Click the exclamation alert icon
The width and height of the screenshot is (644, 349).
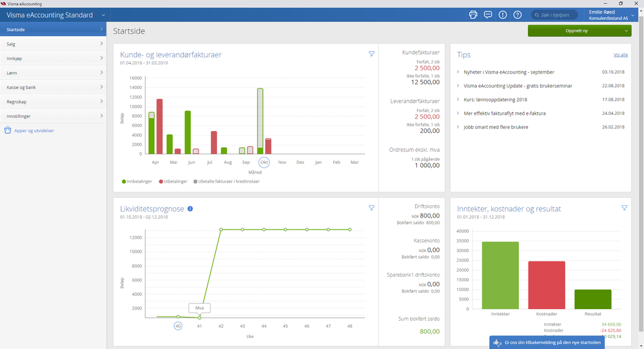(503, 15)
